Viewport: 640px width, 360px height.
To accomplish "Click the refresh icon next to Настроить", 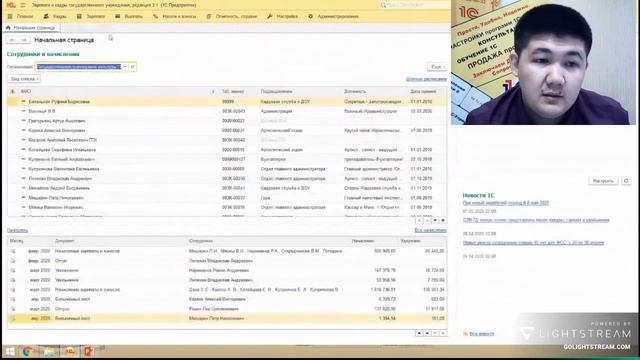I will pyautogui.click(x=626, y=180).
